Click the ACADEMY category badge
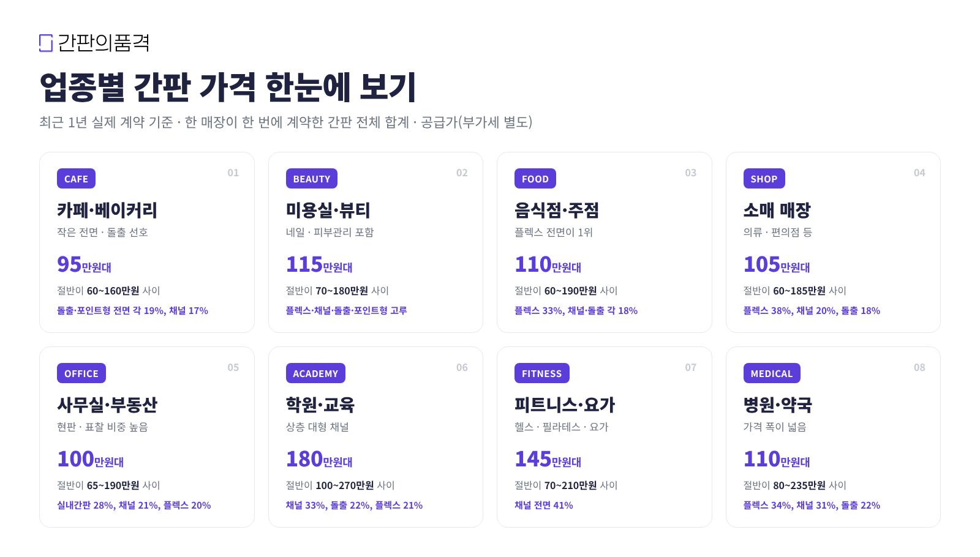Screen dimensions: 980x557 click(315, 373)
